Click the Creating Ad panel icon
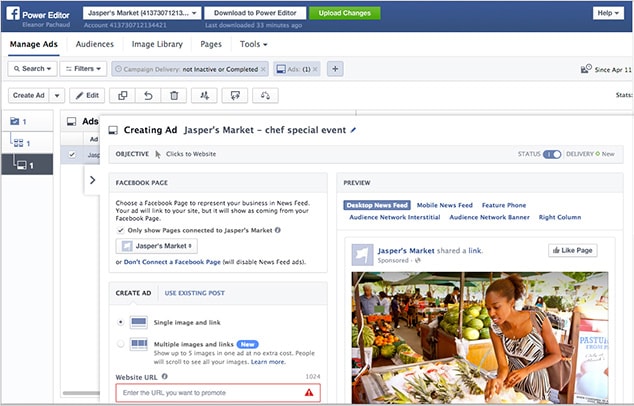This screenshot has height=406, width=634. [x=113, y=130]
